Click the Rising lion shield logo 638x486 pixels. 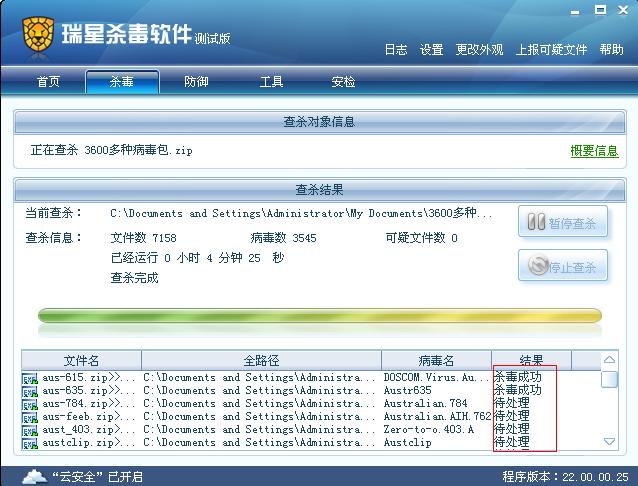38,34
